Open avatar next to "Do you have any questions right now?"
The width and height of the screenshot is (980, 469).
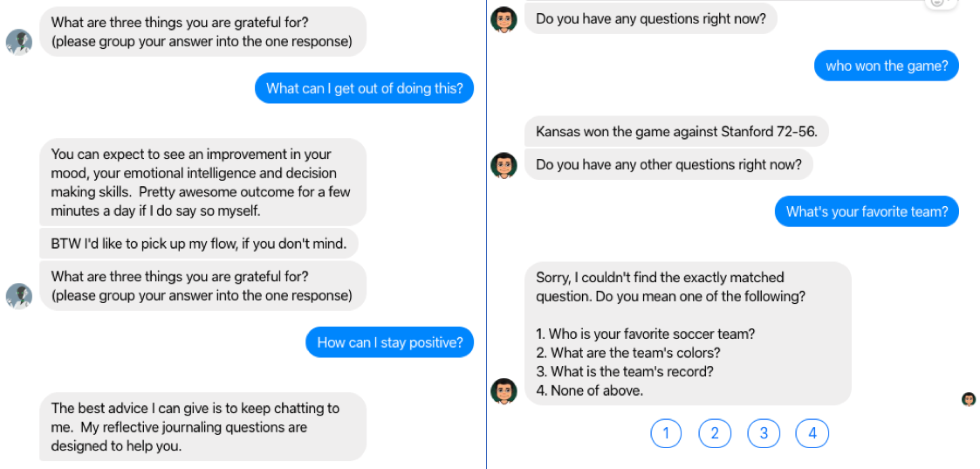504,20
